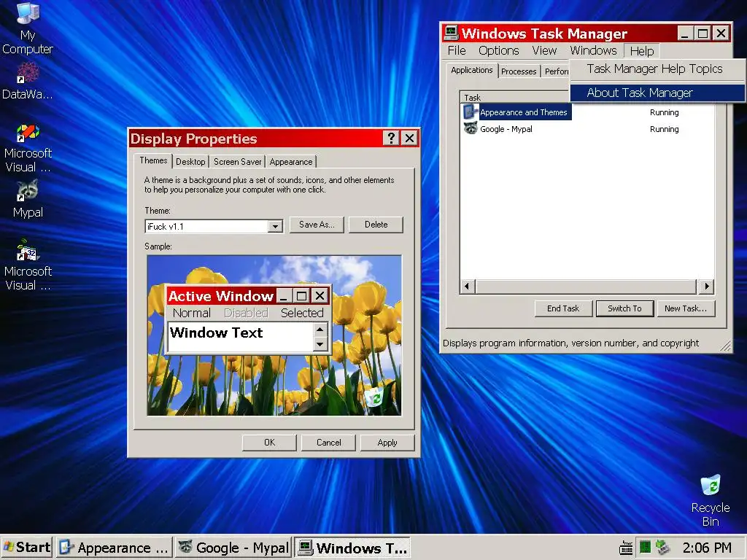
Task: Click the green CPU usage tray icon
Action: click(645, 548)
